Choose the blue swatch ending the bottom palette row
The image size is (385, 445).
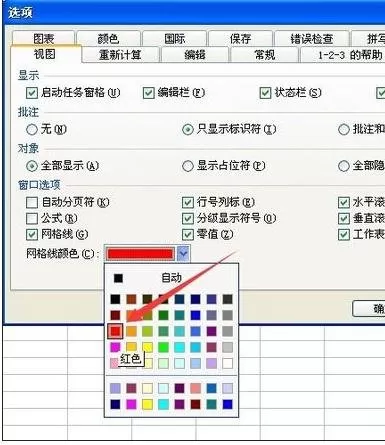pos(227,404)
